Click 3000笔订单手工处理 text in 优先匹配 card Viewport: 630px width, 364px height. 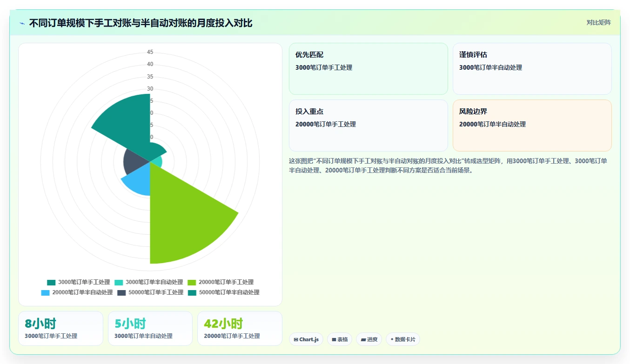tap(324, 67)
